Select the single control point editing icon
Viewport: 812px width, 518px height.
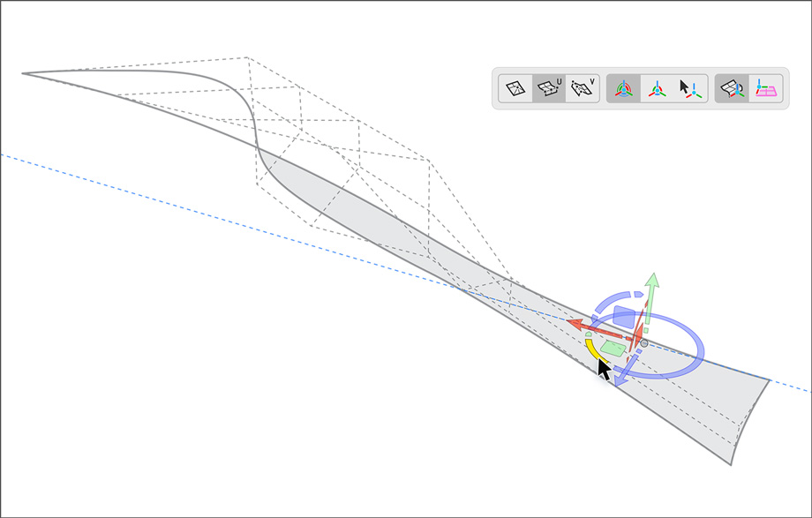pos(515,88)
